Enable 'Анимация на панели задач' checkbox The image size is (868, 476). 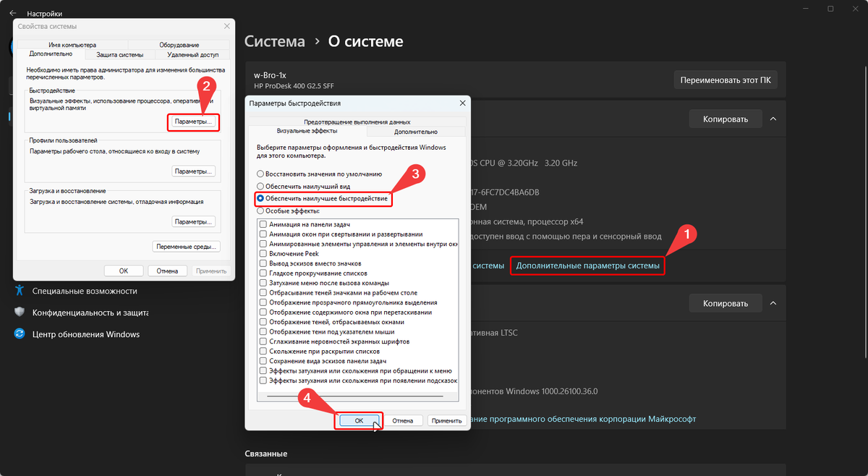click(x=263, y=225)
